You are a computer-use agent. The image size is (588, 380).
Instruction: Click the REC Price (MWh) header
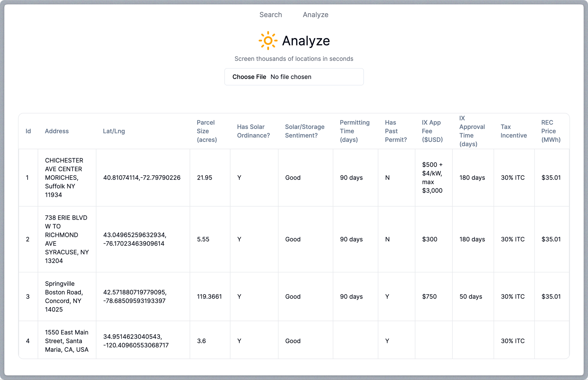pyautogui.click(x=551, y=131)
